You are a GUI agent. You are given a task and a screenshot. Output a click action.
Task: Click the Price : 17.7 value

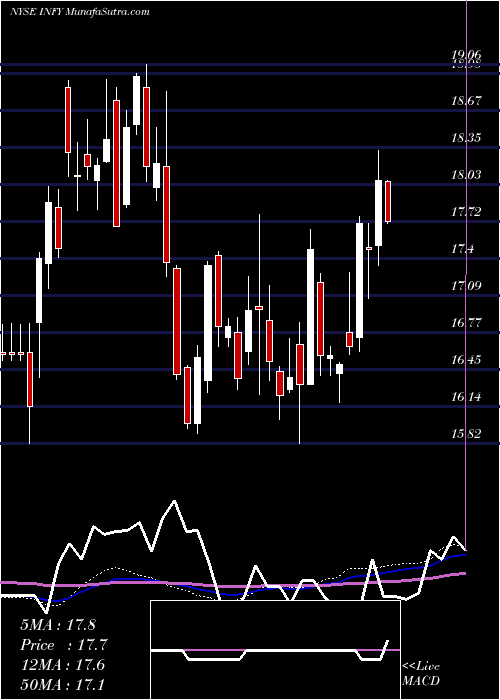[x=64, y=645]
